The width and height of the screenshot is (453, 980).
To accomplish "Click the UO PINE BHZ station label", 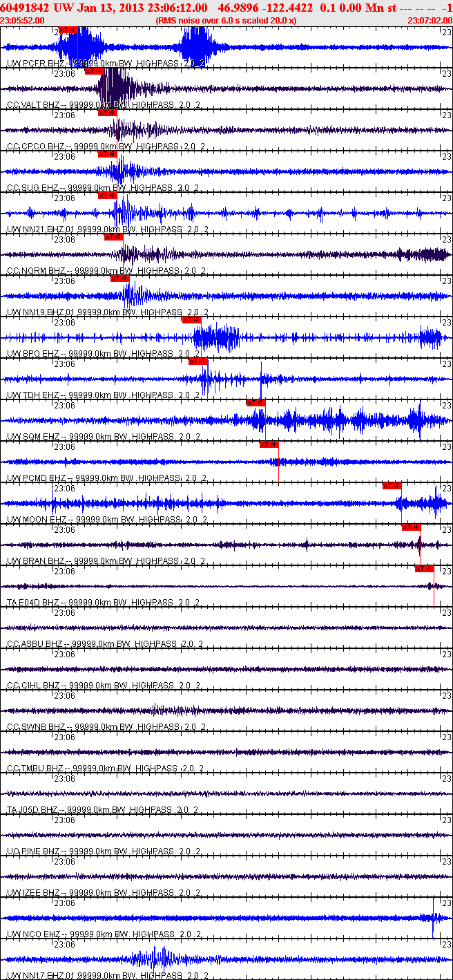I will (104, 851).
